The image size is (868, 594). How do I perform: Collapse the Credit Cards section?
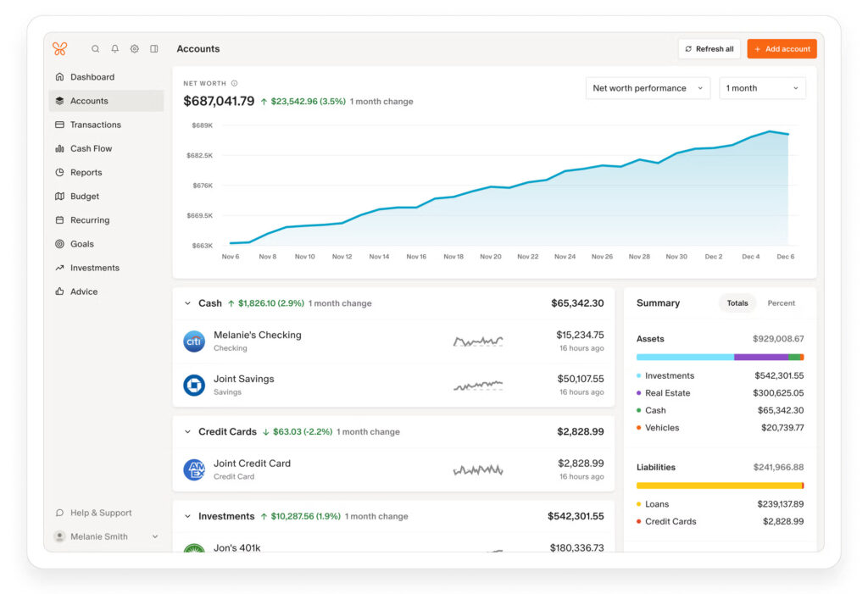[188, 432]
